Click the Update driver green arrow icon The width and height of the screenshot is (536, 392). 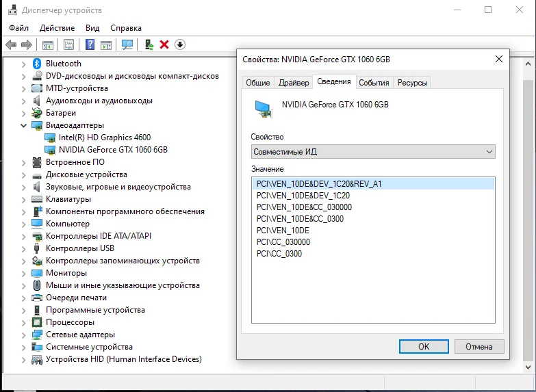click(x=149, y=44)
